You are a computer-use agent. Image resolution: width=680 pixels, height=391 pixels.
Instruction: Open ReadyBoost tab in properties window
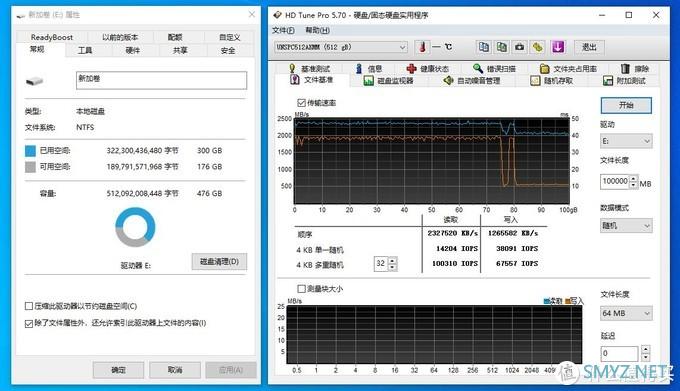52,37
